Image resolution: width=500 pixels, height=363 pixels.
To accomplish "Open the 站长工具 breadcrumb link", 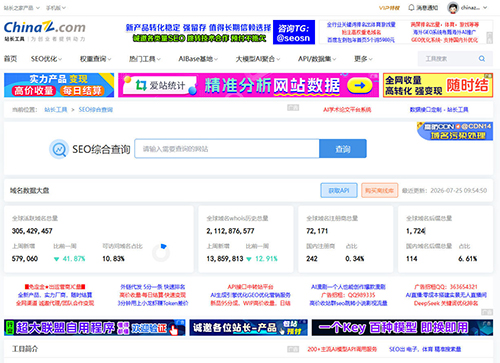I will tap(56, 109).
